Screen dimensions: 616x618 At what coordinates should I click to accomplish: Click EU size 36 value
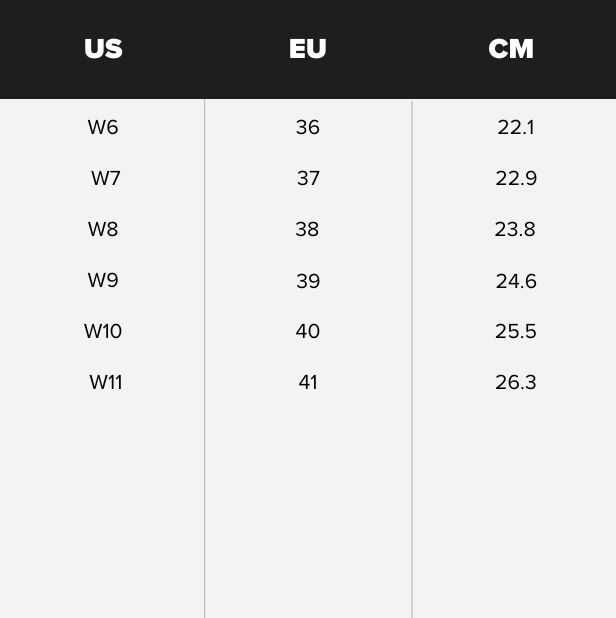[308, 127]
